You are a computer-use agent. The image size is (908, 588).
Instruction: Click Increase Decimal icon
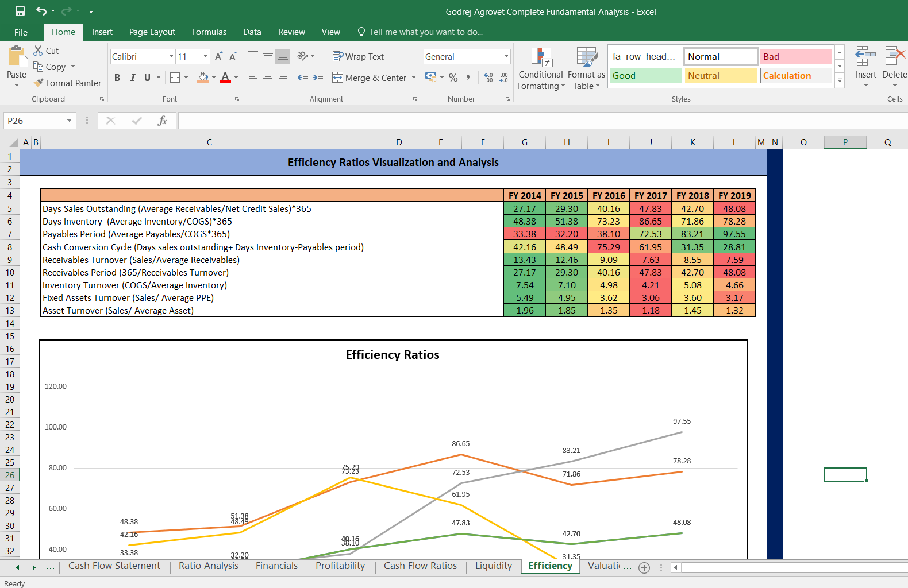488,78
